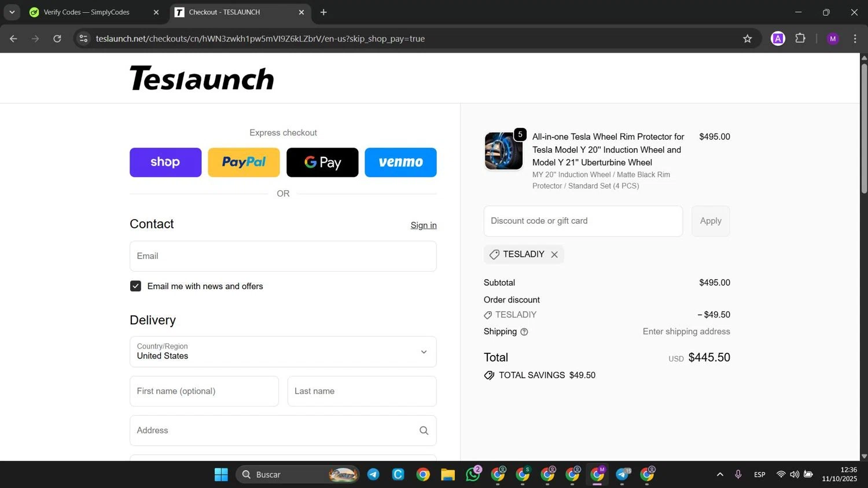The height and width of the screenshot is (488, 868).
Task: Click the Address input field
Action: [x=283, y=431]
